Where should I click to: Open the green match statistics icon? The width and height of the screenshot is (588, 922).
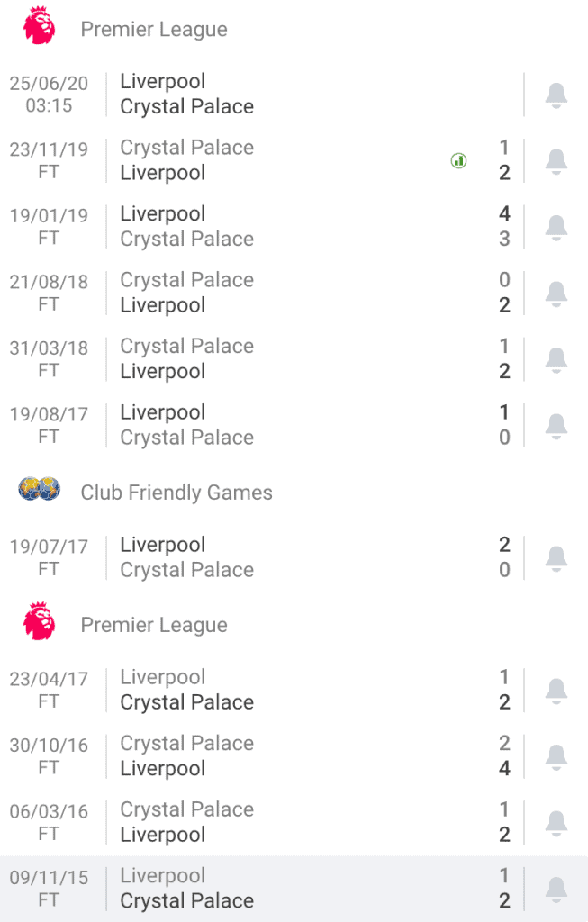pyautogui.click(x=458, y=160)
